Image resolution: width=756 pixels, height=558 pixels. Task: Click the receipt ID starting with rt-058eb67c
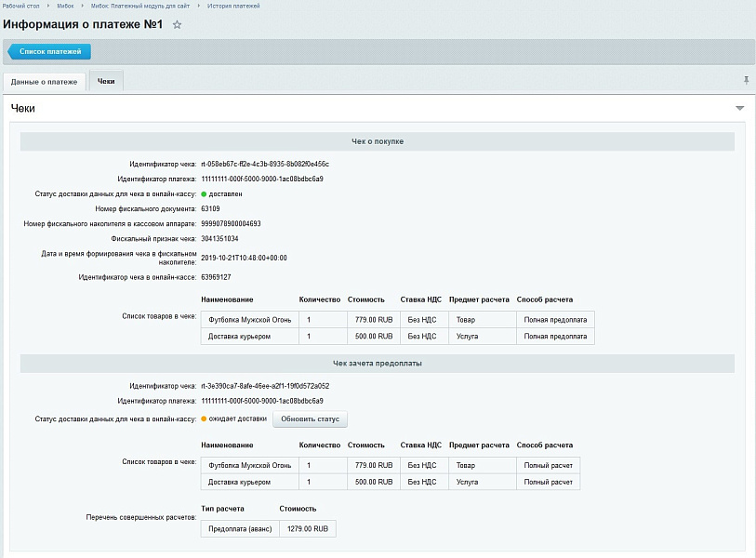(x=264, y=164)
